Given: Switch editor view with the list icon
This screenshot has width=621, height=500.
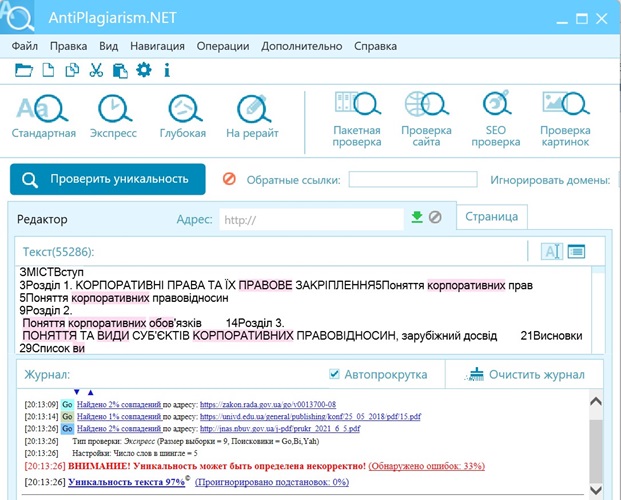Looking at the screenshot, I should (x=576, y=251).
